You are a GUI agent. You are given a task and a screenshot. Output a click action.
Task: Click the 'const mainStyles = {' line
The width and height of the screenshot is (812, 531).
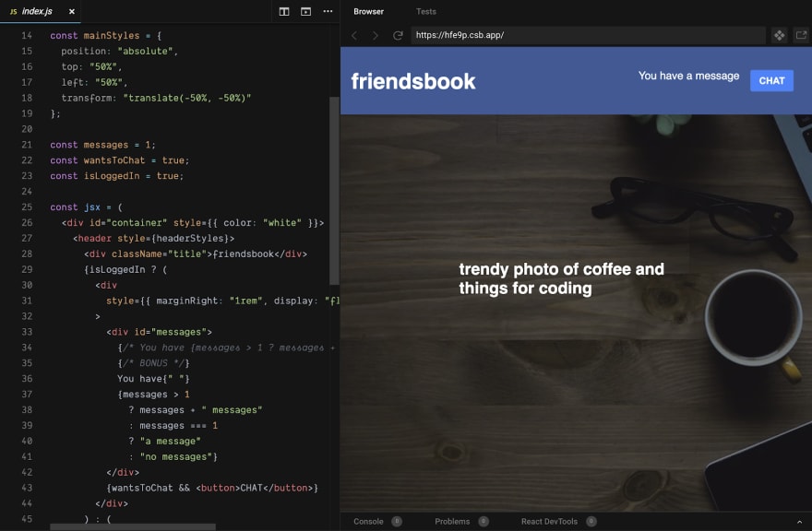[105, 36]
